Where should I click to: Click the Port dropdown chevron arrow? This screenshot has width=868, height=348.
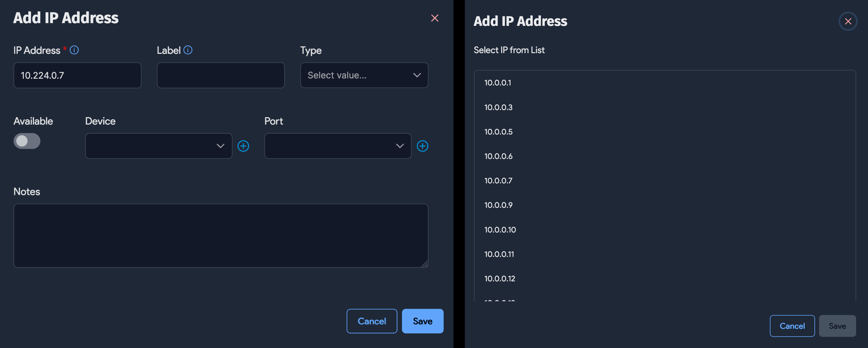[400, 146]
